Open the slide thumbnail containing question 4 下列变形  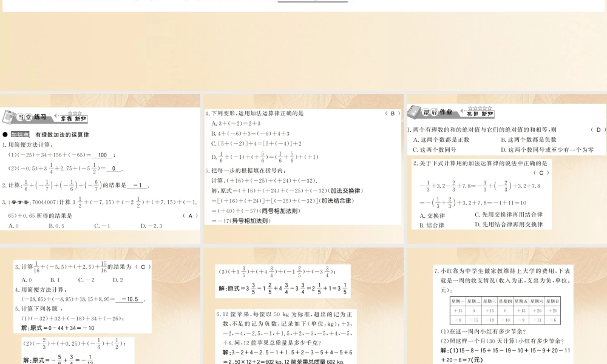pos(303,169)
